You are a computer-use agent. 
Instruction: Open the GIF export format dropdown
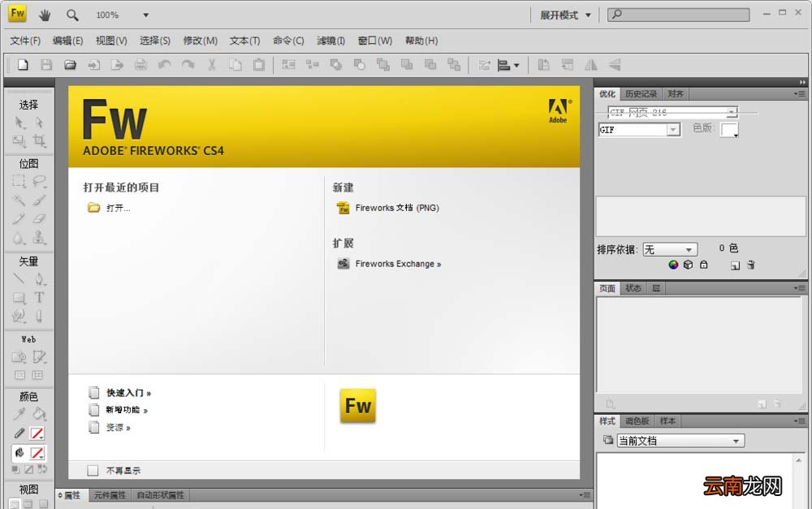pos(673,129)
